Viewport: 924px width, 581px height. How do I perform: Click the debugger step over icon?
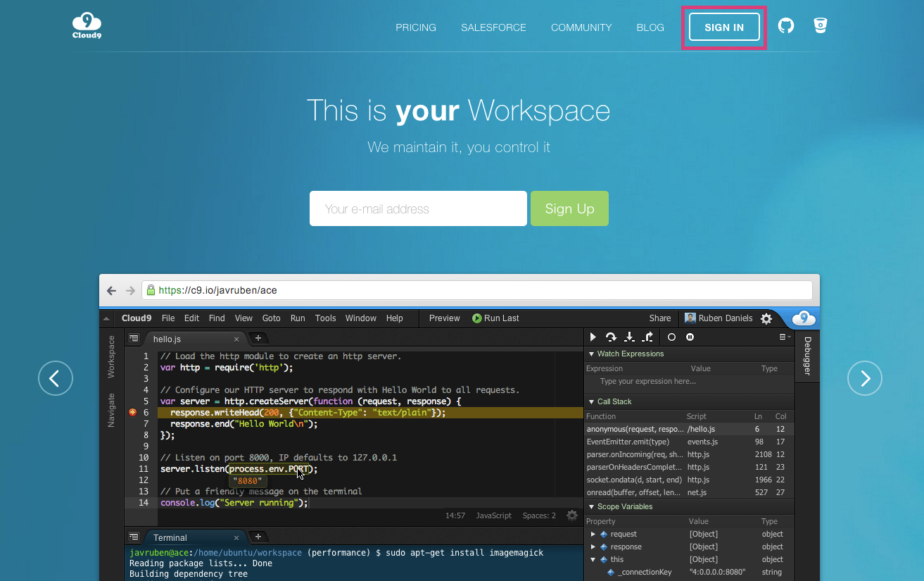coord(611,337)
